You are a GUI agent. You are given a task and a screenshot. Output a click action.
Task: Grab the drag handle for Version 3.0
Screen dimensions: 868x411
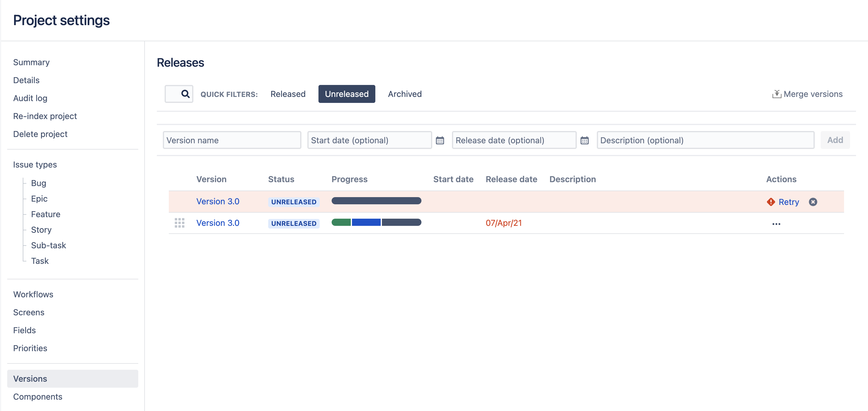tap(179, 223)
